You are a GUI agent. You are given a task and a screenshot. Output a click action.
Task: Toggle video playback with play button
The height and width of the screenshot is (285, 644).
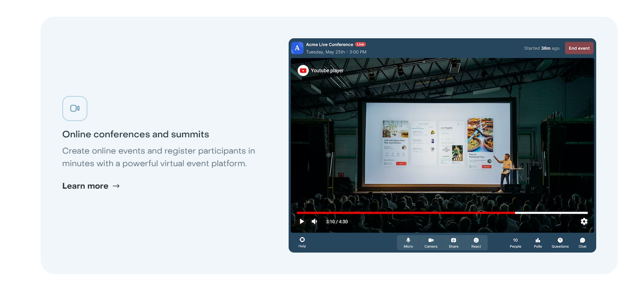click(x=302, y=221)
